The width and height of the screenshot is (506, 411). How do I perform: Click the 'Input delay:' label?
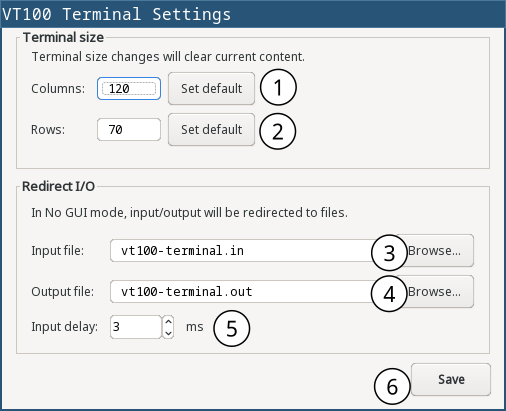click(65, 327)
